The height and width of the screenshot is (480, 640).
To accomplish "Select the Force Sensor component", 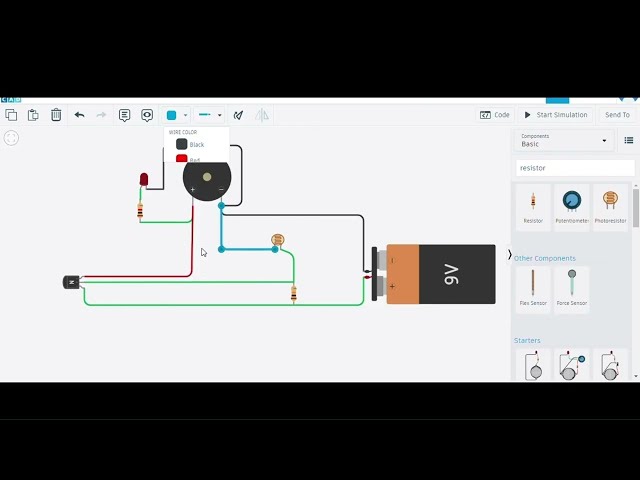I will [572, 289].
